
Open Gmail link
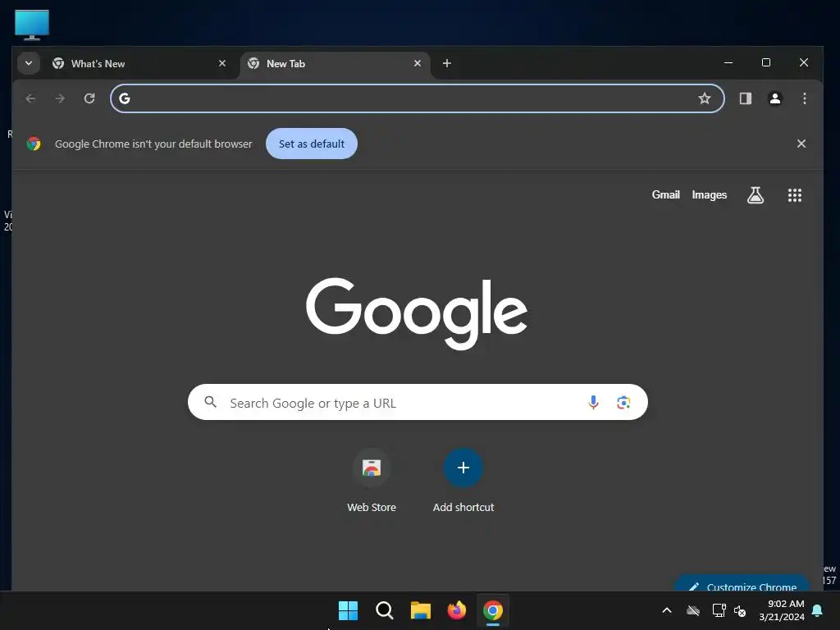[x=665, y=195]
